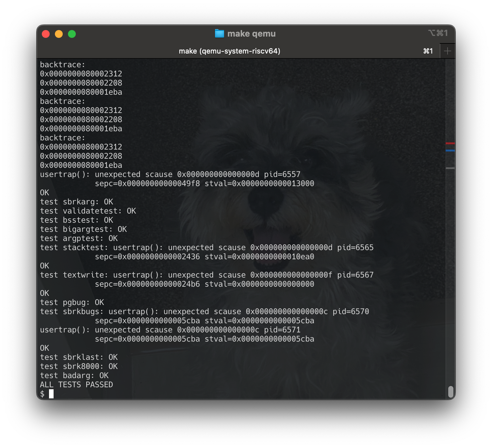Click the yellow minimize traffic light
Screen dimensions: 492x448
pyautogui.click(x=59, y=33)
